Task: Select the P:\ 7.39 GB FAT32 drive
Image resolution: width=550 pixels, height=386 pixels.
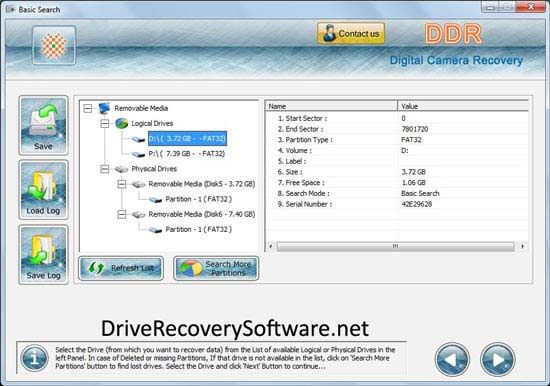Action: [x=187, y=154]
